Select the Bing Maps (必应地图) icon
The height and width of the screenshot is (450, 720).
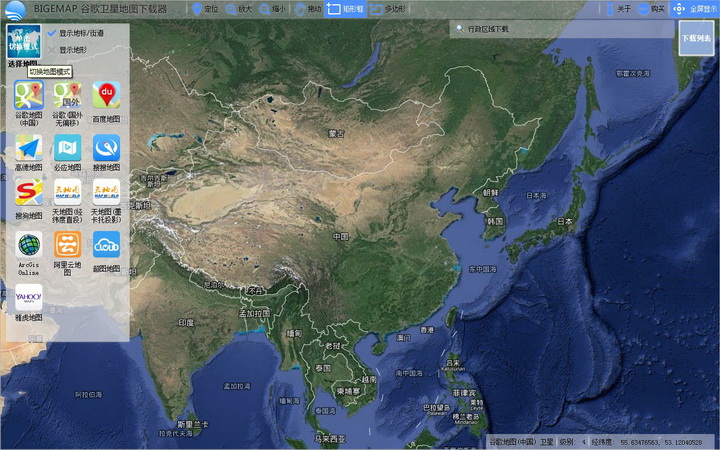point(67,147)
